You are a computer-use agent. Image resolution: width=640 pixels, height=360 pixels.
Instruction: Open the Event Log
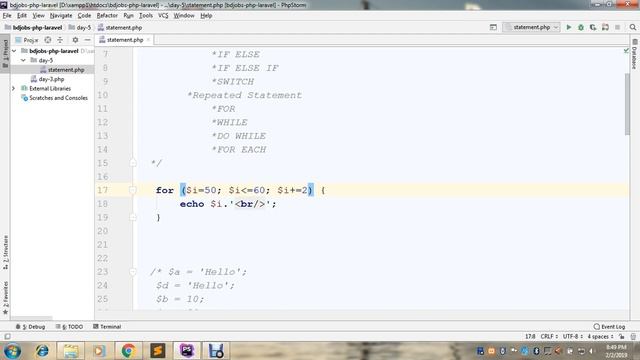(x=609, y=327)
